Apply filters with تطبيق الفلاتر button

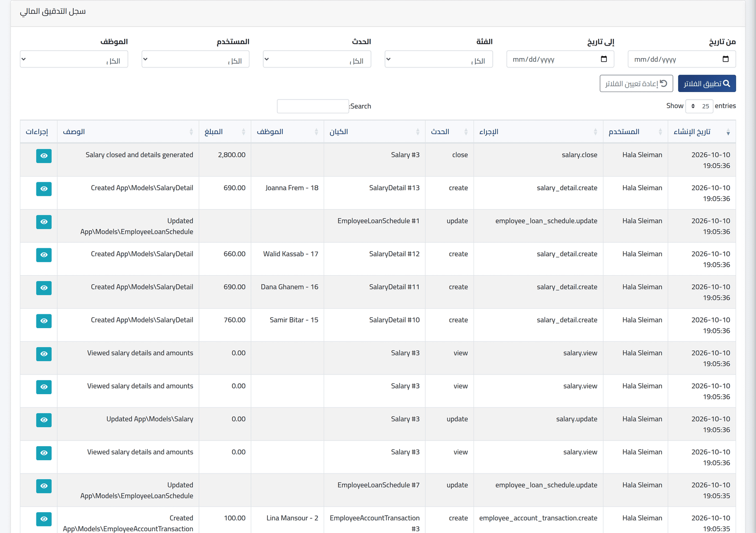point(707,84)
